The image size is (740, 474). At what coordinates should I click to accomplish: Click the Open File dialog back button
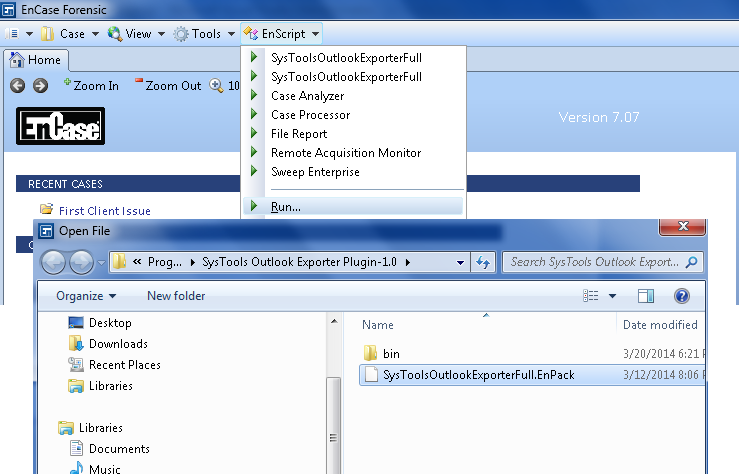[x=53, y=262]
